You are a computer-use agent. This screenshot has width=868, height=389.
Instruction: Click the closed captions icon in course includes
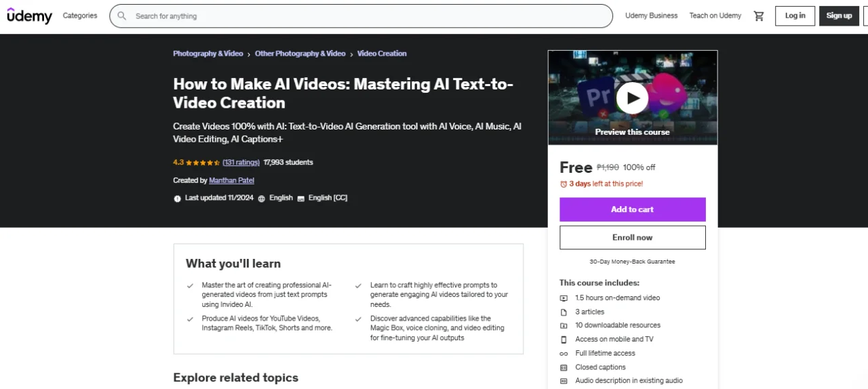[564, 367]
